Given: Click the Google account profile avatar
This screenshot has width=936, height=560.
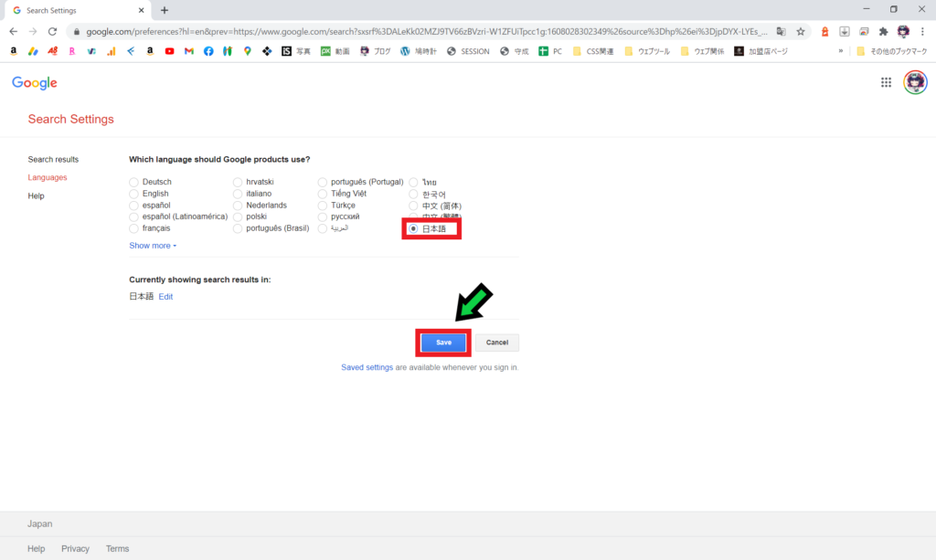Looking at the screenshot, I should (915, 82).
